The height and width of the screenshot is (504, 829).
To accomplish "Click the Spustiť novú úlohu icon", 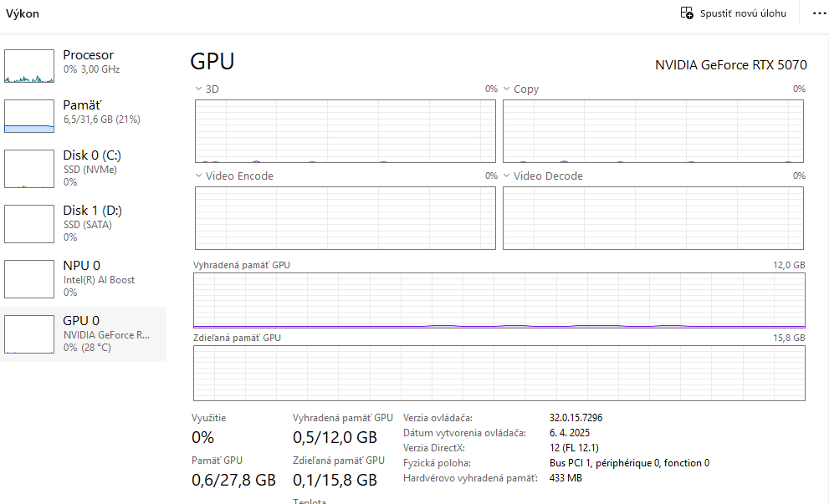I will coord(687,13).
